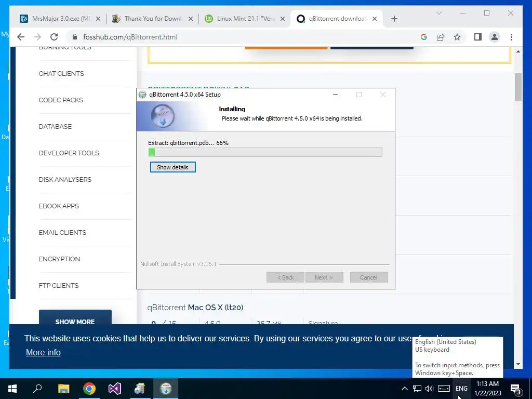Open CODEC PACKS category
Image resolution: width=532 pixels, height=399 pixels.
61,100
